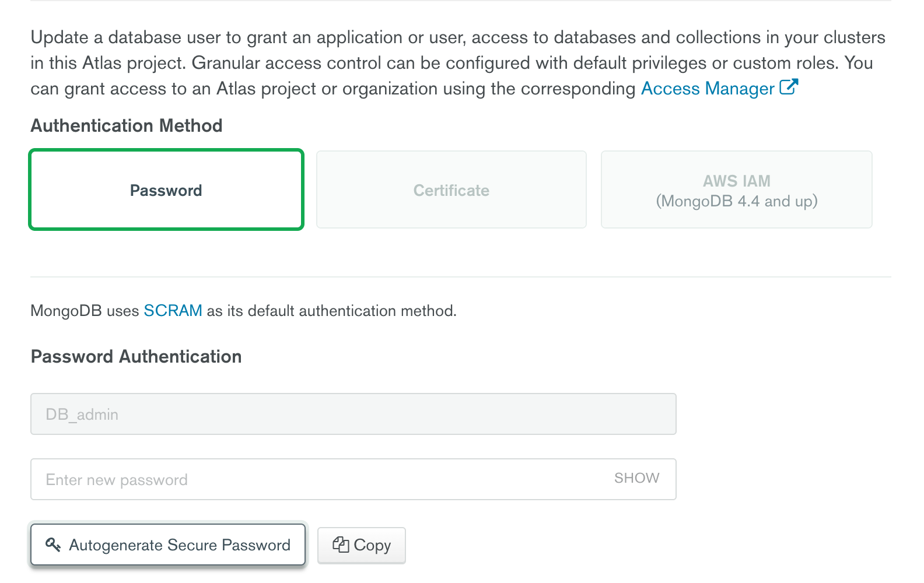The width and height of the screenshot is (924, 583).
Task: Open the Access Manager link
Action: (x=708, y=89)
